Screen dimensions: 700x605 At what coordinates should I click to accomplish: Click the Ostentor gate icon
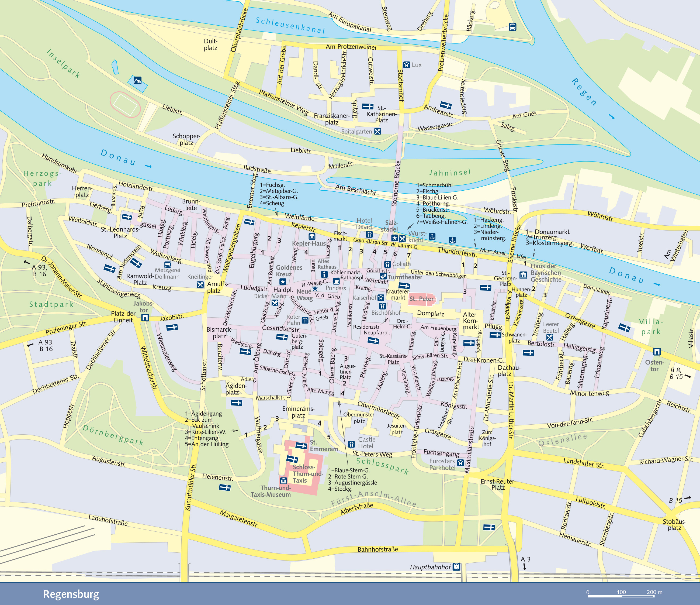[657, 352]
